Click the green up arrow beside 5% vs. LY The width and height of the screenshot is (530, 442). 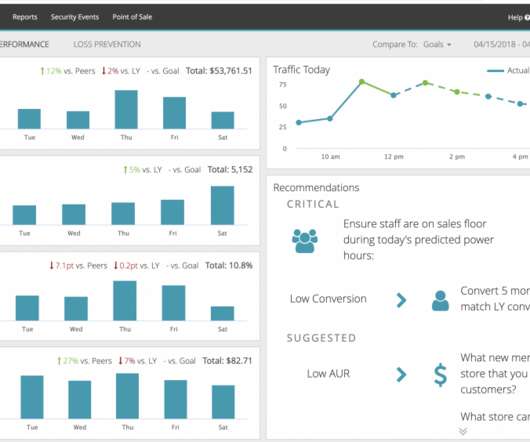click(125, 170)
